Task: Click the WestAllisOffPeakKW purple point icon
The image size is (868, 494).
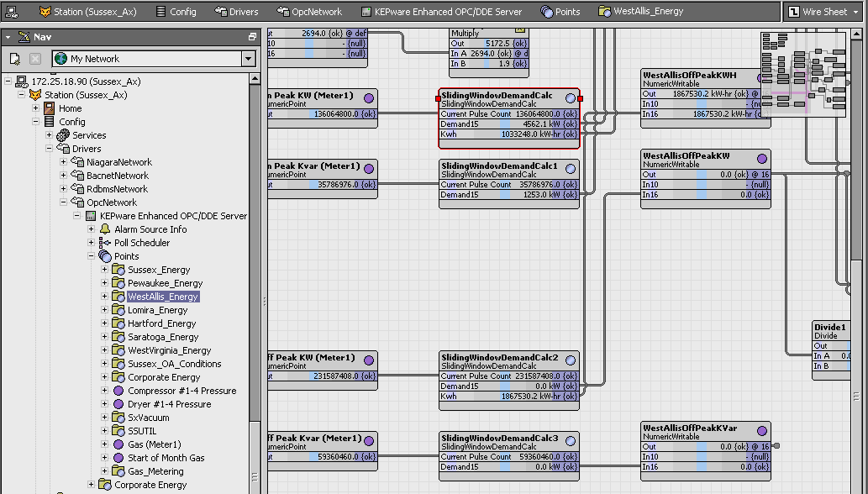Action: pos(762,159)
